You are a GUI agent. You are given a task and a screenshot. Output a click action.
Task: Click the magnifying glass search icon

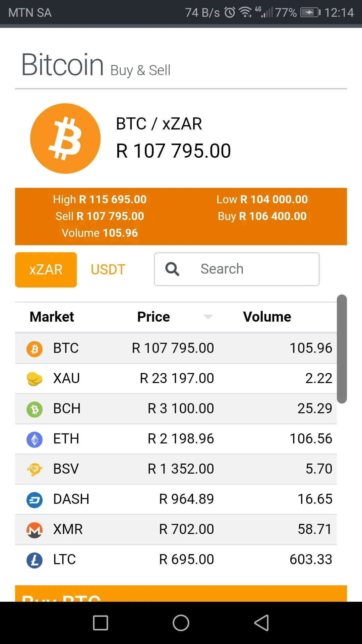[x=172, y=269]
